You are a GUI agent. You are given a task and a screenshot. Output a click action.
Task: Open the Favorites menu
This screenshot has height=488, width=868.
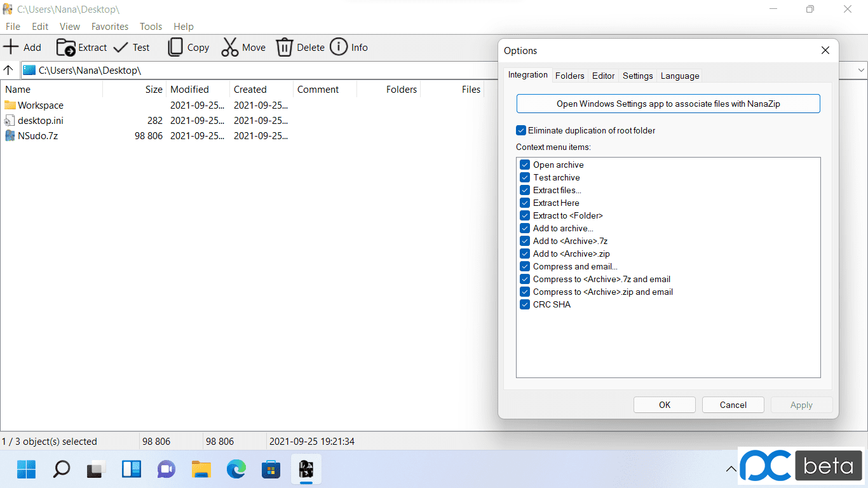pyautogui.click(x=110, y=27)
